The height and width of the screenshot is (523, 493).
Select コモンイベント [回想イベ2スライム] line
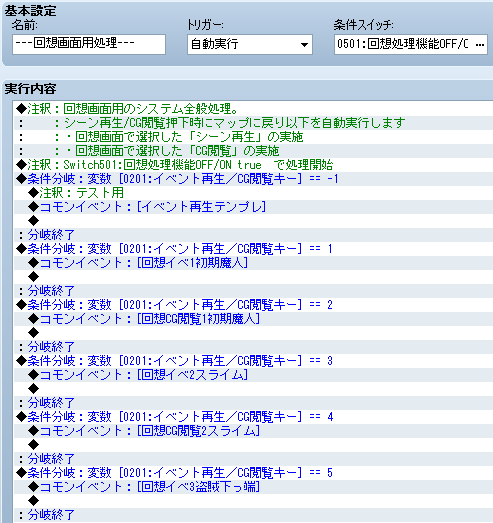(x=254, y=375)
